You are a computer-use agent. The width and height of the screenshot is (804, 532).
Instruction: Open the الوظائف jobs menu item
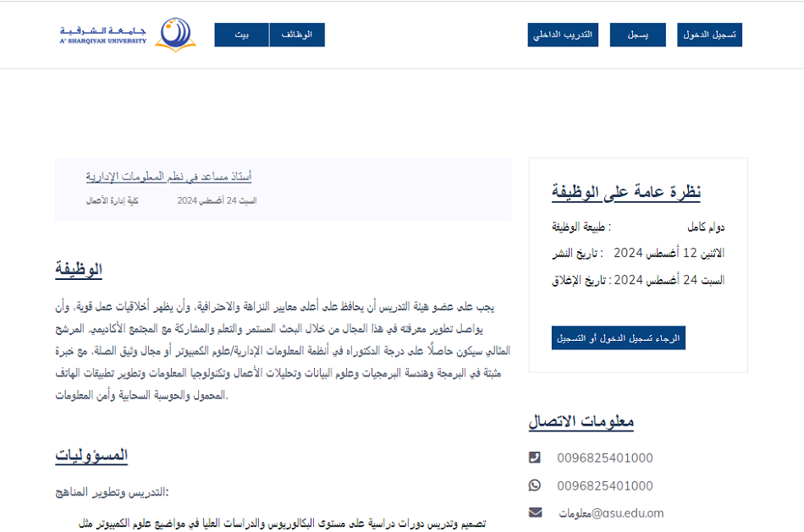pyautogui.click(x=297, y=35)
